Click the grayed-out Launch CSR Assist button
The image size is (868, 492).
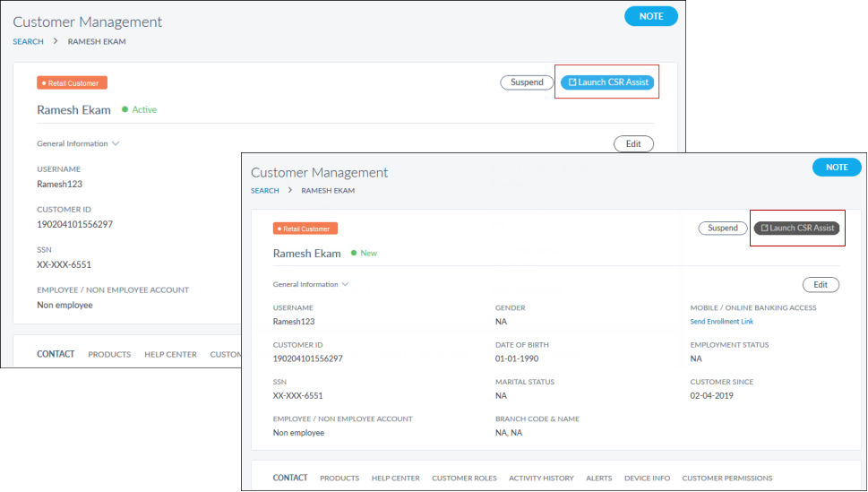[797, 229]
